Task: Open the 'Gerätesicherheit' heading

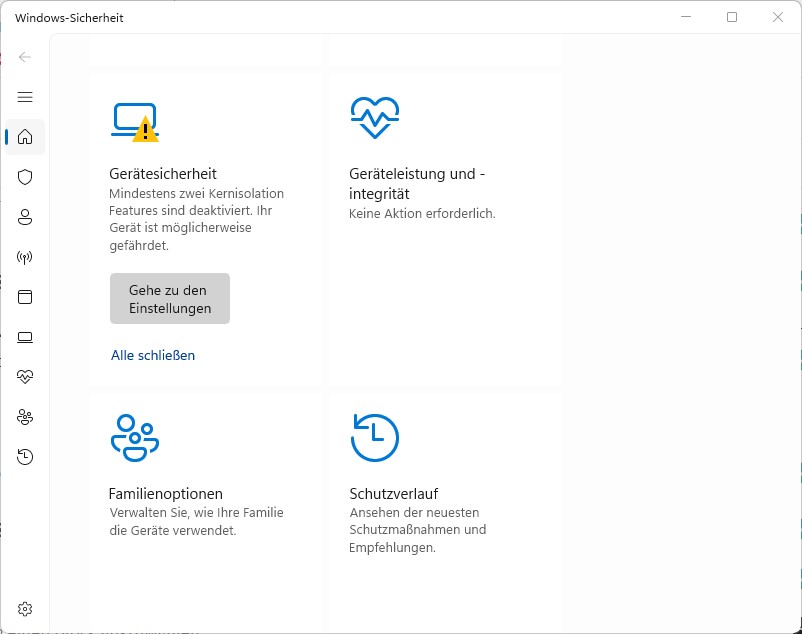Action: pyautogui.click(x=163, y=174)
